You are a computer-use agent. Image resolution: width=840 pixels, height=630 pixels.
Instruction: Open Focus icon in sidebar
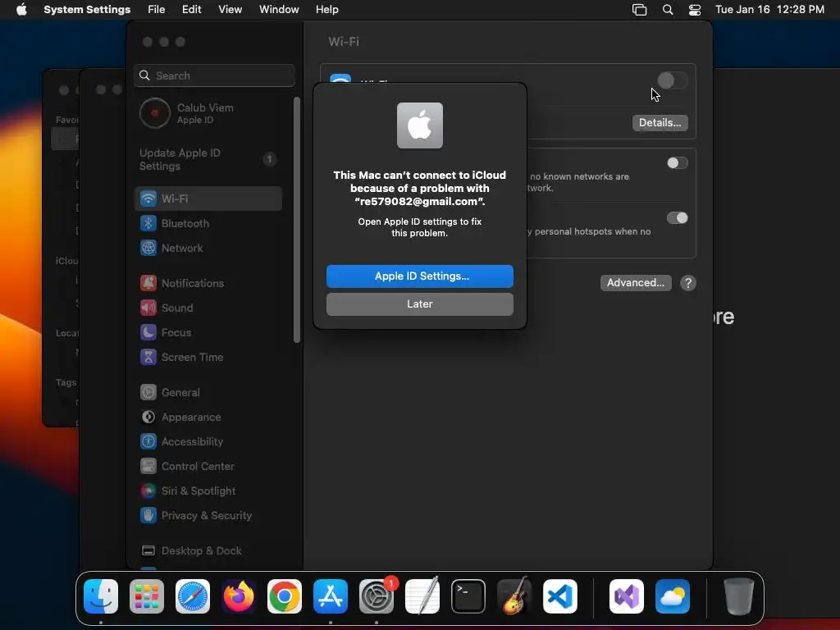(148, 332)
